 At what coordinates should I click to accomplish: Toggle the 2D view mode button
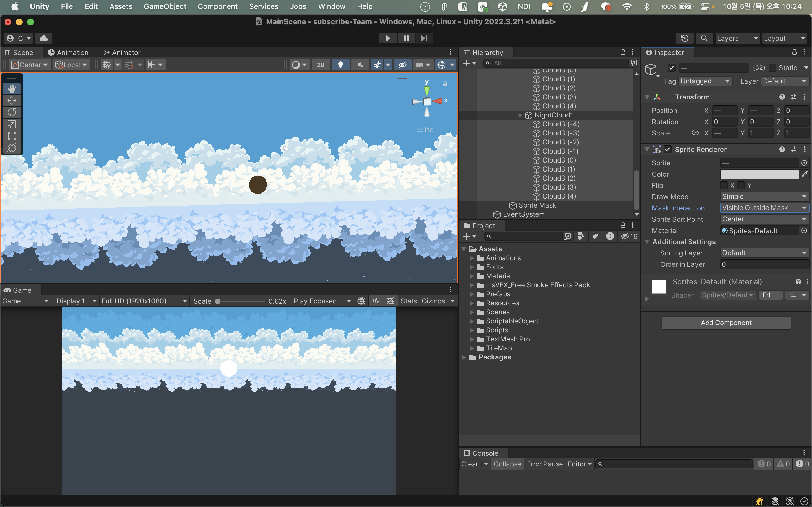click(x=321, y=65)
